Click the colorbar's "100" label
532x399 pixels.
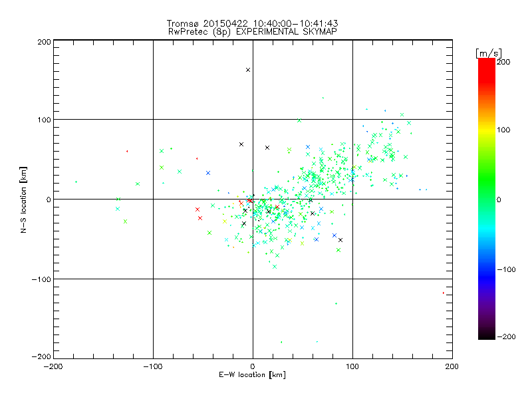pos(503,130)
